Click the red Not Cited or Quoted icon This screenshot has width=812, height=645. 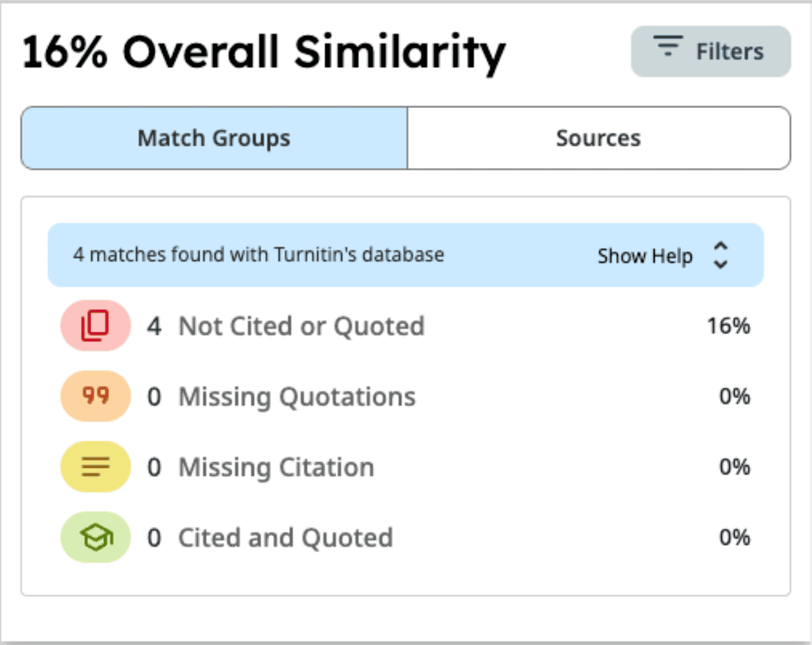96,326
